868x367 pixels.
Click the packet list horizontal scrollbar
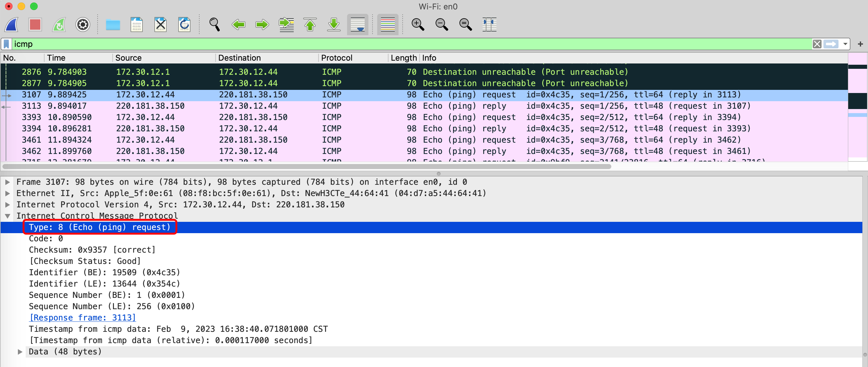pyautogui.click(x=307, y=166)
